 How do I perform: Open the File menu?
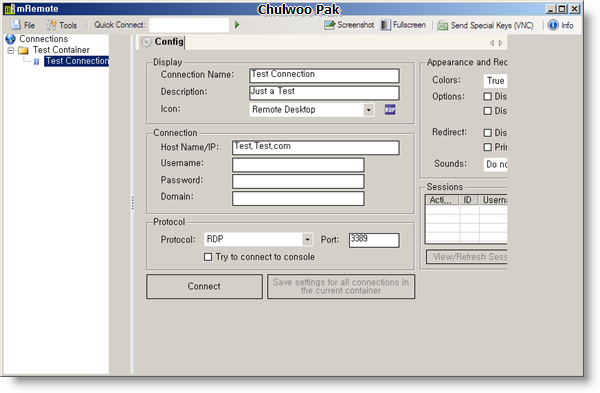pos(23,25)
